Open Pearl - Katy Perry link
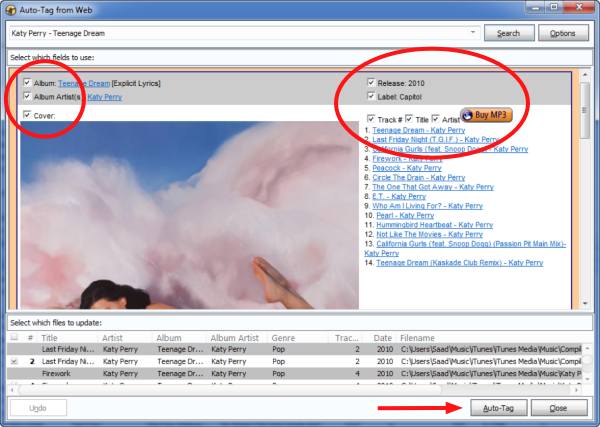Viewport: 600px width, 427px height. coord(405,215)
